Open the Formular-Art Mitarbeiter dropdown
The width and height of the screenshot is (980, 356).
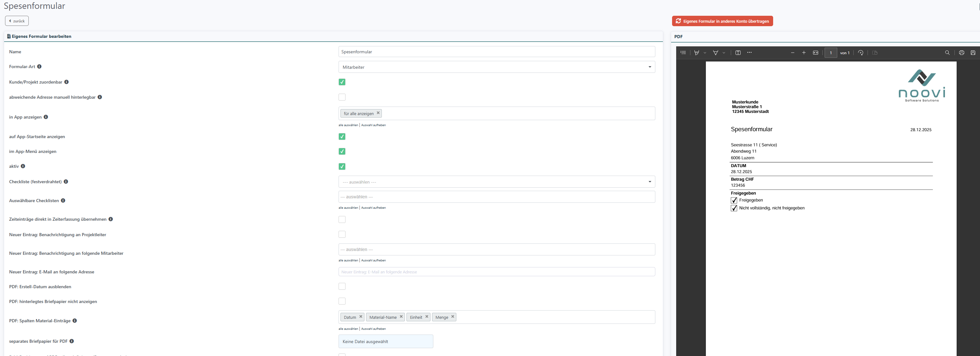point(496,67)
